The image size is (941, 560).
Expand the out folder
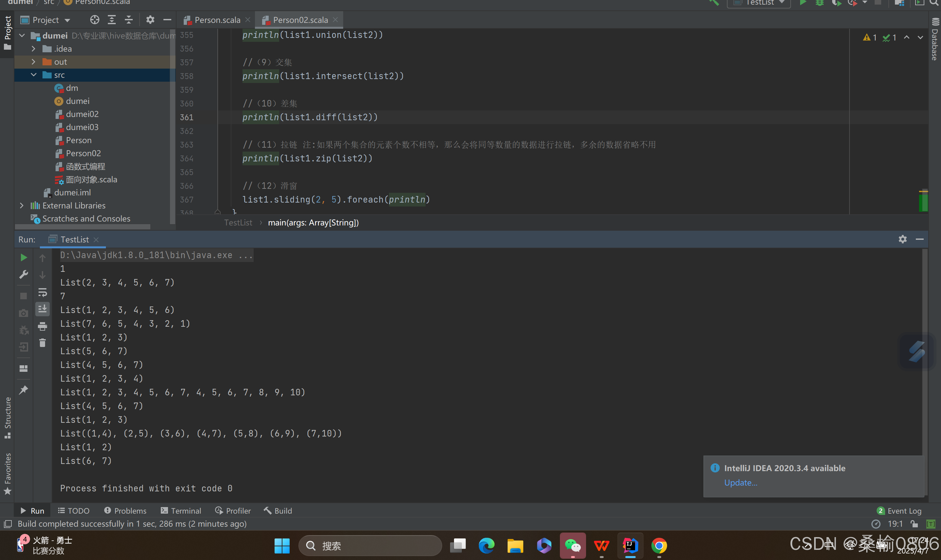[33, 62]
